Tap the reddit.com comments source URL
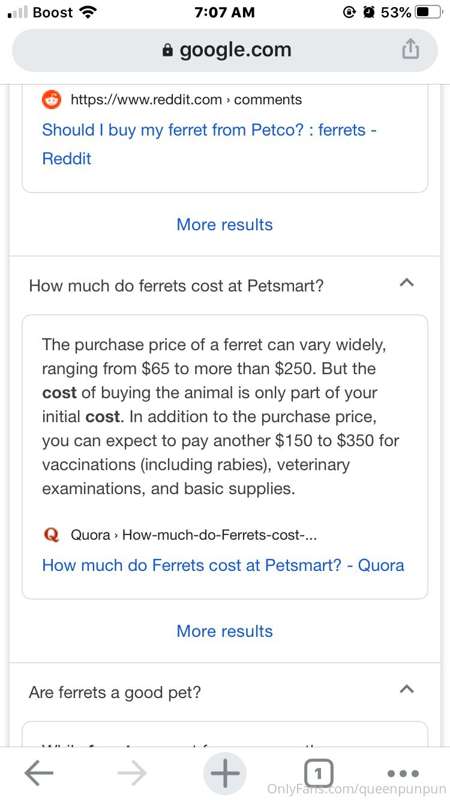The height and width of the screenshot is (800, 450). 186,99
